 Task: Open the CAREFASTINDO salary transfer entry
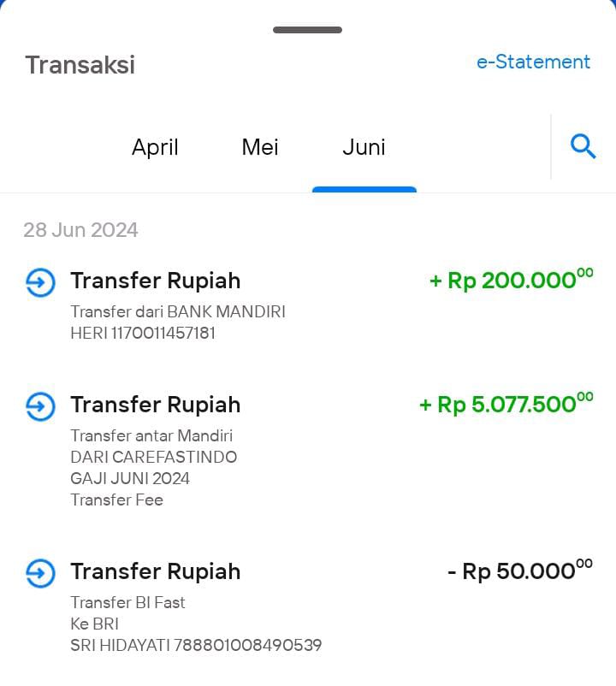coord(309,450)
